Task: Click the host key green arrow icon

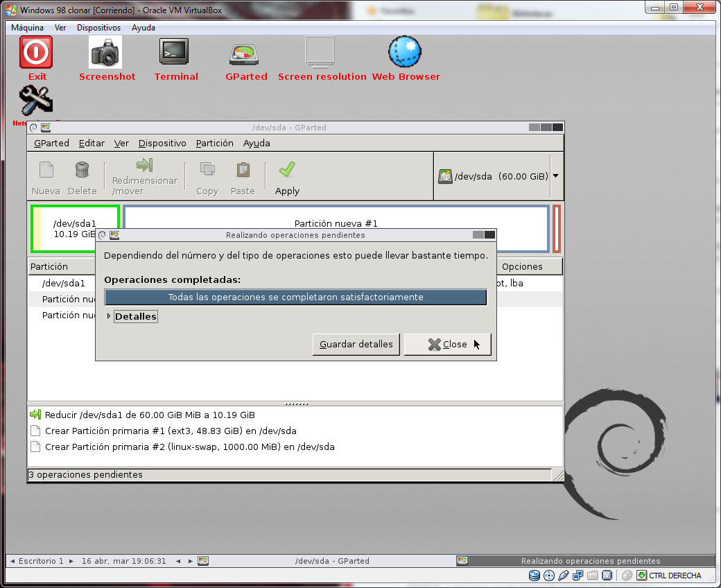Action: click(x=641, y=575)
